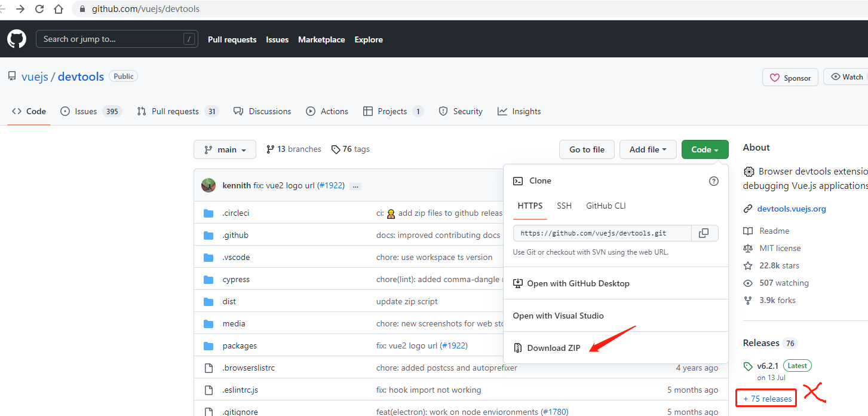Image resolution: width=868 pixels, height=416 pixels.
Task: View the 76 tags link
Action: click(351, 149)
